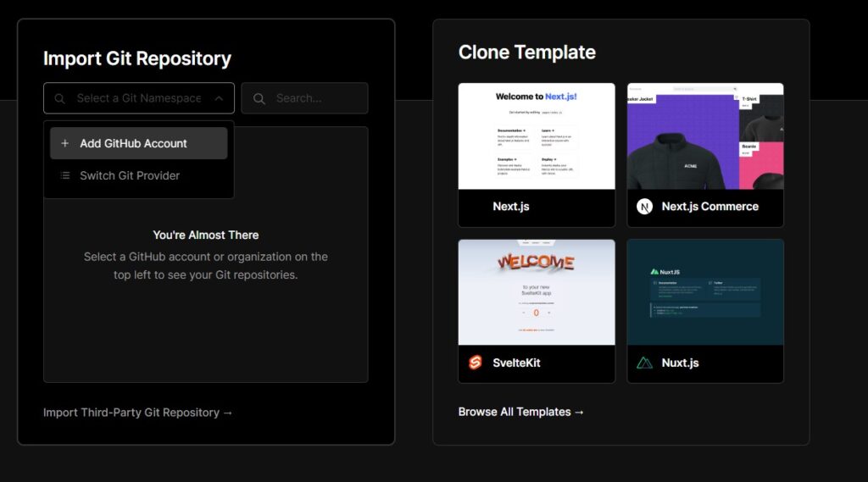Click the magnifier icon in namespace selector
Image resolution: width=868 pixels, height=482 pixels.
tap(60, 99)
